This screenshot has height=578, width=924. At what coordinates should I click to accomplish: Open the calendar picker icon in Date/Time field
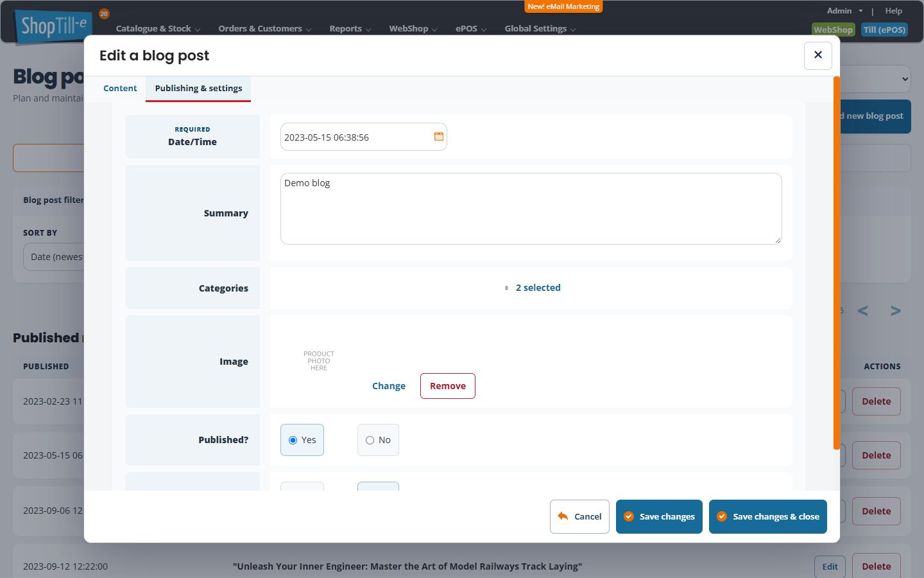(x=439, y=136)
